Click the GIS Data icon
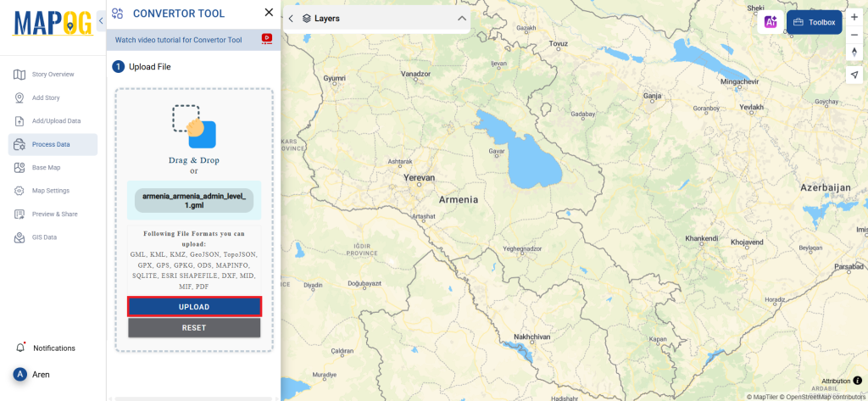868x401 pixels. pos(19,237)
